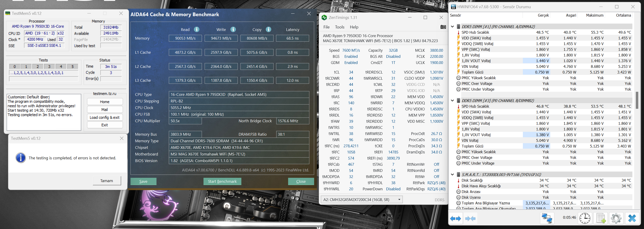This screenshot has width=644, height=229.
Task: Click Start Benchmark in AIDA64
Action: pyautogui.click(x=222, y=181)
